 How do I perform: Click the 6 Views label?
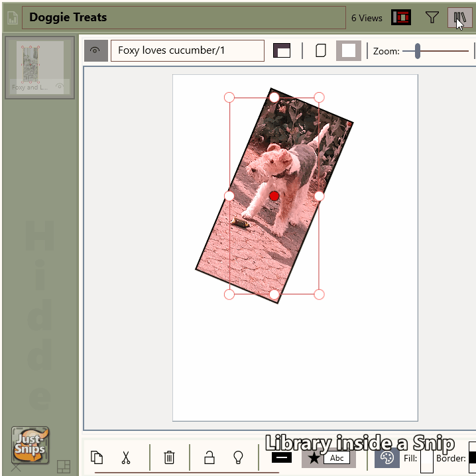(367, 18)
